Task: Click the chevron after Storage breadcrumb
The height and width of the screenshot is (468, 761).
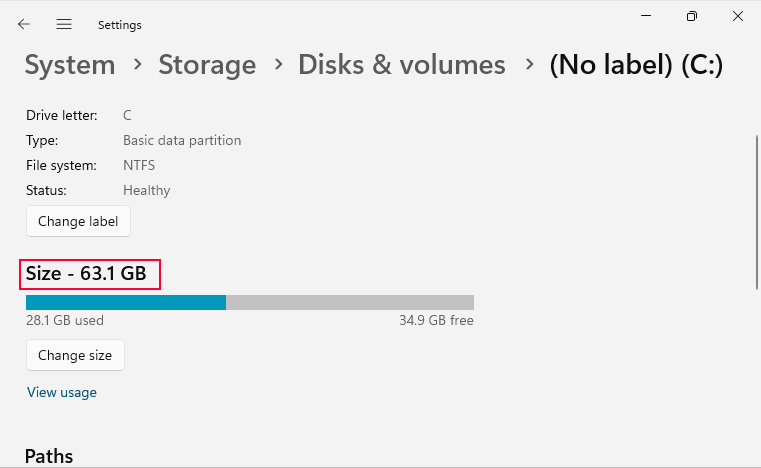Action: click(277, 66)
